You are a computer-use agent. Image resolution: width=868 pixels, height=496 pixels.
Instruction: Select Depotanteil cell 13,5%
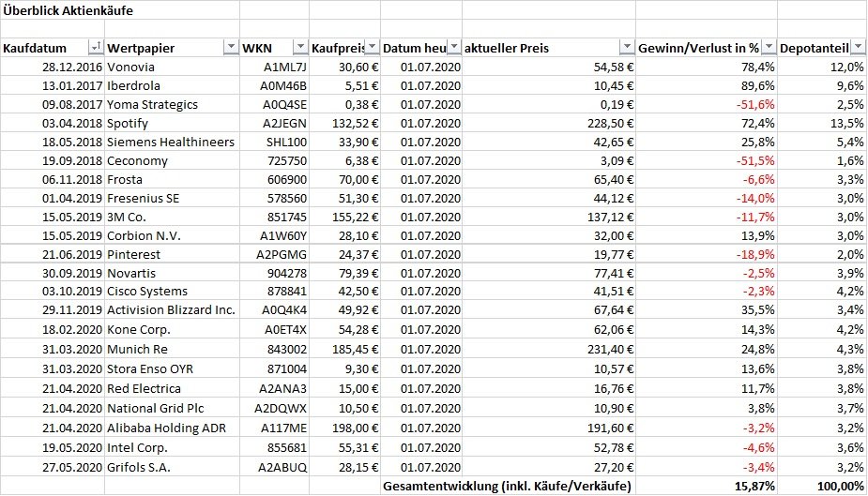click(x=822, y=124)
